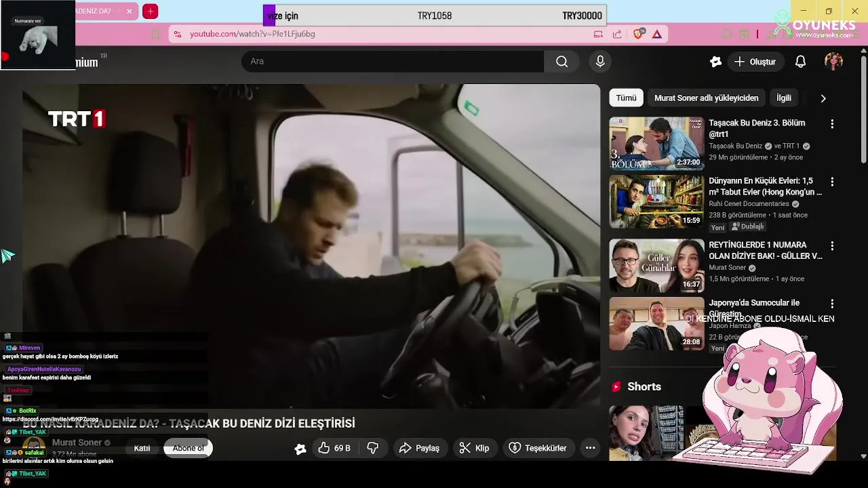Open Ruhi Cenet Documentaries channel link

pos(749,204)
